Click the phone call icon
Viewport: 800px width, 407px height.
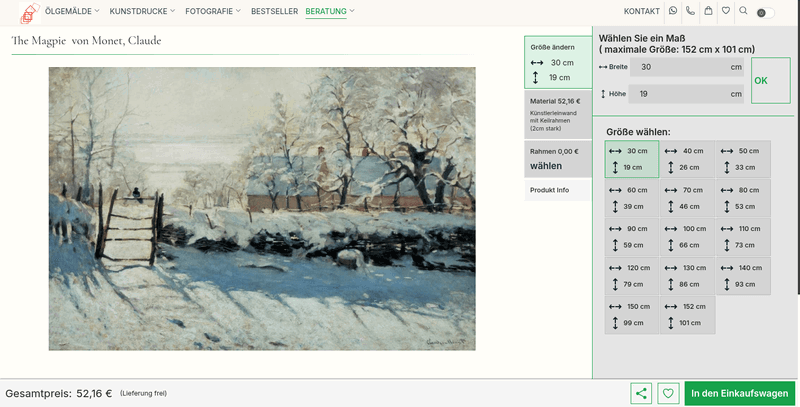(690, 11)
